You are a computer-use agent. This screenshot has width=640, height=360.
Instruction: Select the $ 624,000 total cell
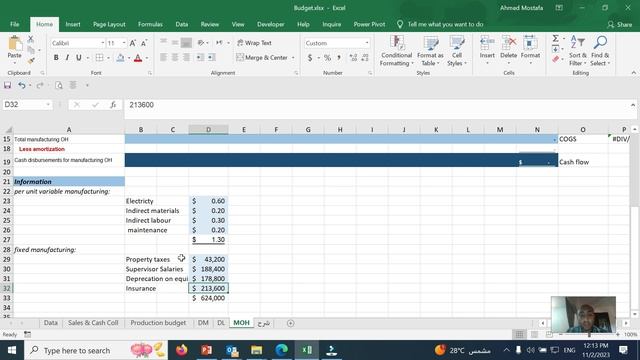click(x=209, y=298)
